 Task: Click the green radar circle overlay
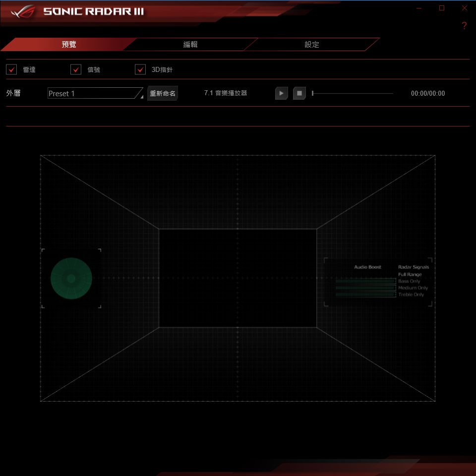(71, 278)
